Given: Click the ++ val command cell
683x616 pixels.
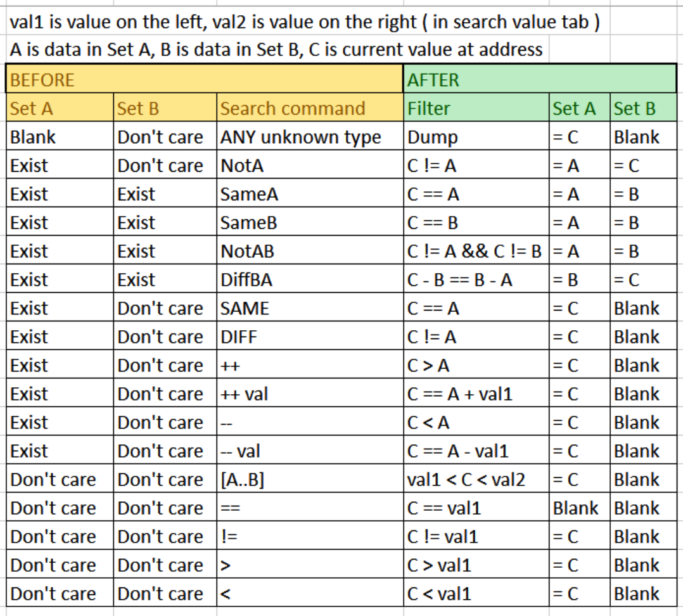Looking at the screenshot, I should 310,393.
